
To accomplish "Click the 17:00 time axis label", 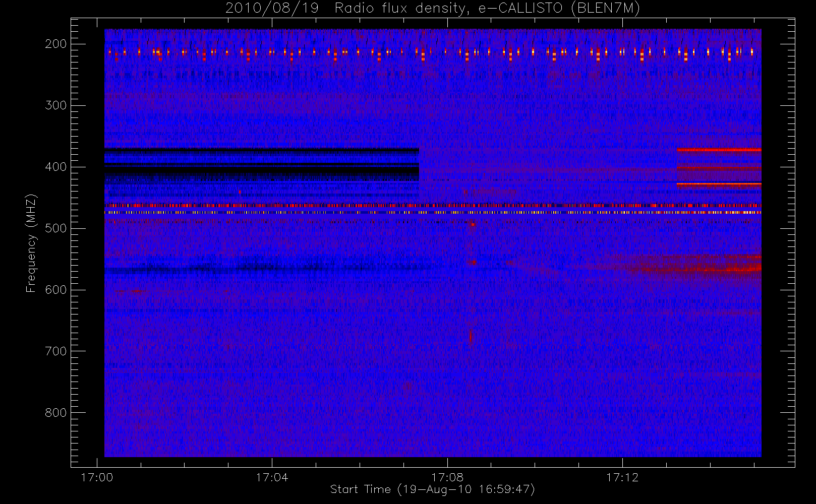I will pyautogui.click(x=97, y=477).
